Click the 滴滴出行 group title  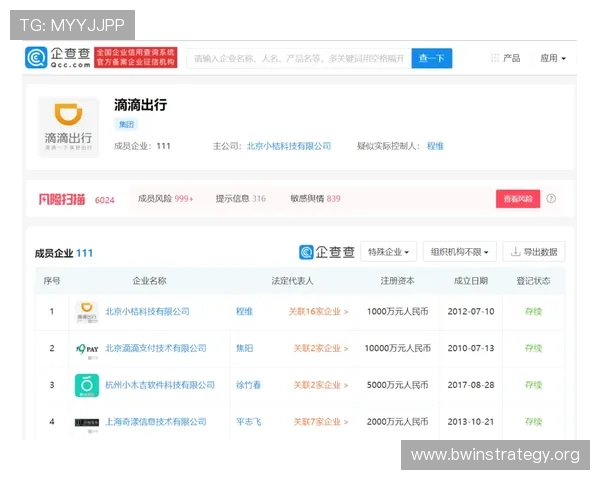140,105
